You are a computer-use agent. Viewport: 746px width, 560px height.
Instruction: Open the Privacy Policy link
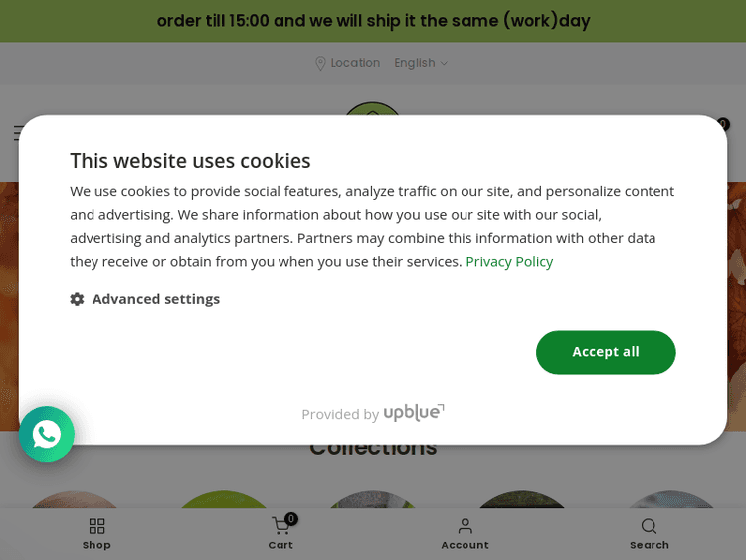[509, 261]
